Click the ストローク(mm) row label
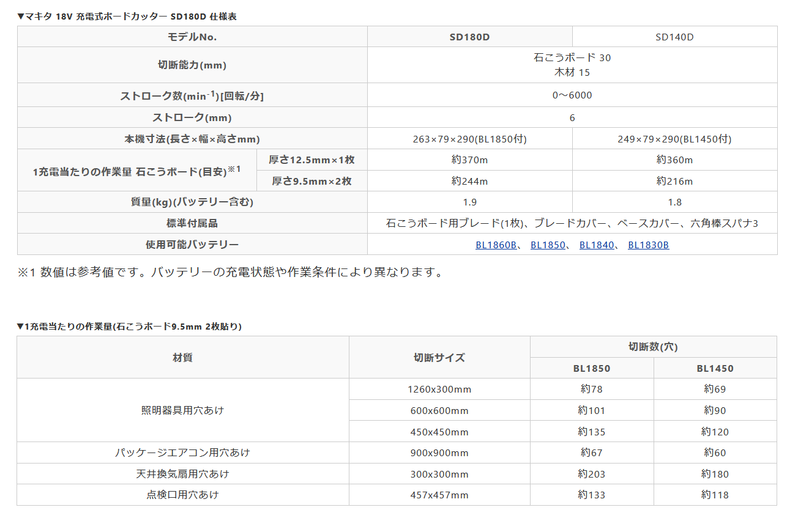Screen dimensions: 798x532 click(x=192, y=117)
